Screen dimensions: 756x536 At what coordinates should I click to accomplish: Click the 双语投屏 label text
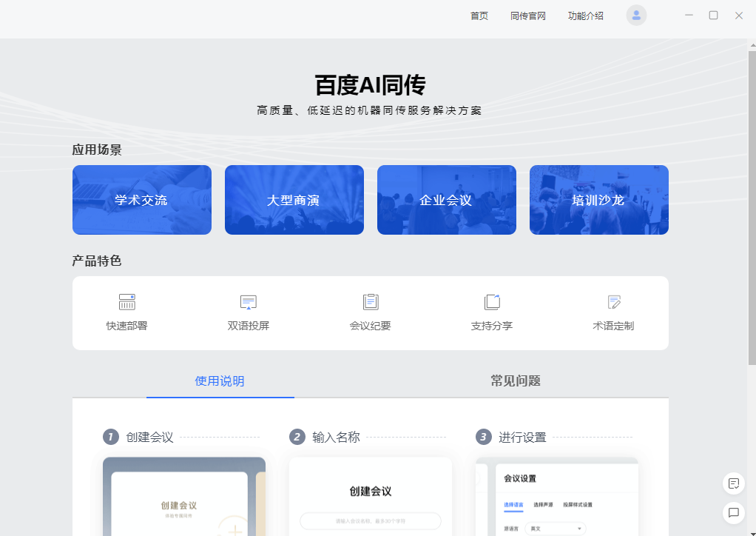click(249, 326)
